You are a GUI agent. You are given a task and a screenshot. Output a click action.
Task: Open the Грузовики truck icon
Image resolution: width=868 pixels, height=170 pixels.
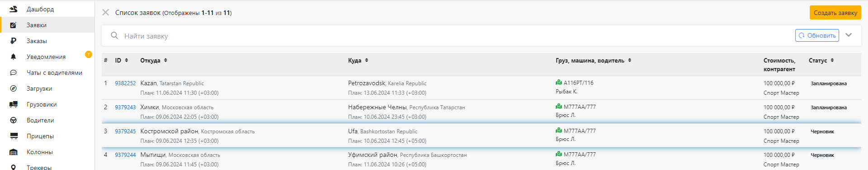(14, 104)
